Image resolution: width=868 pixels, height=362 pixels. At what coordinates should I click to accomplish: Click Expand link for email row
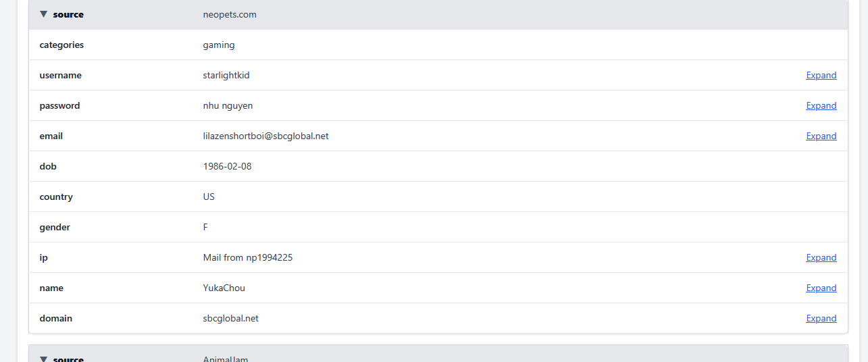821,136
